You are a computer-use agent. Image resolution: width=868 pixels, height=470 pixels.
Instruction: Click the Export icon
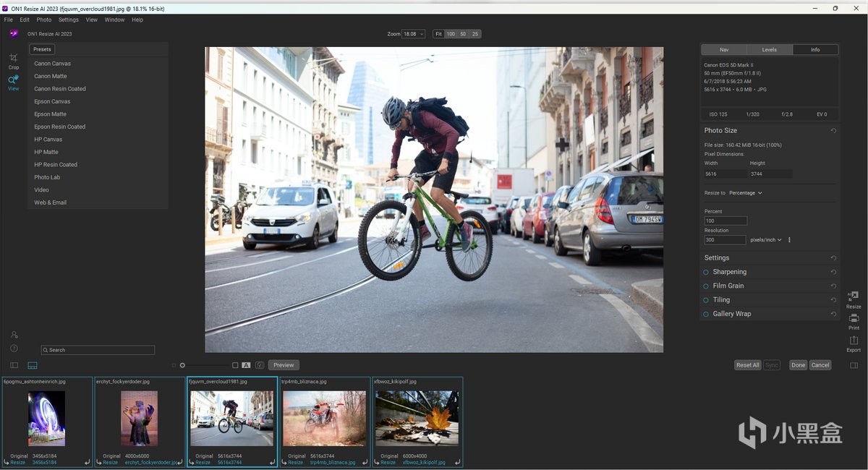(x=854, y=343)
